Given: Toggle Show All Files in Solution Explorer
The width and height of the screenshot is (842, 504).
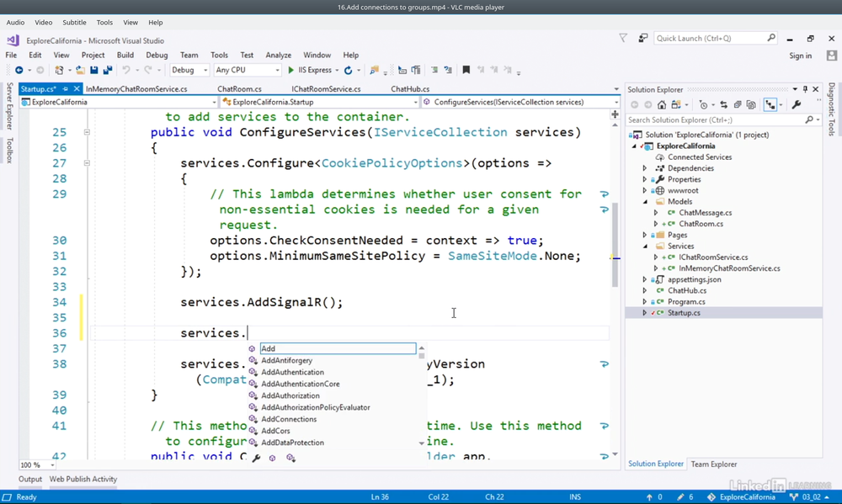Looking at the screenshot, I should click(751, 105).
